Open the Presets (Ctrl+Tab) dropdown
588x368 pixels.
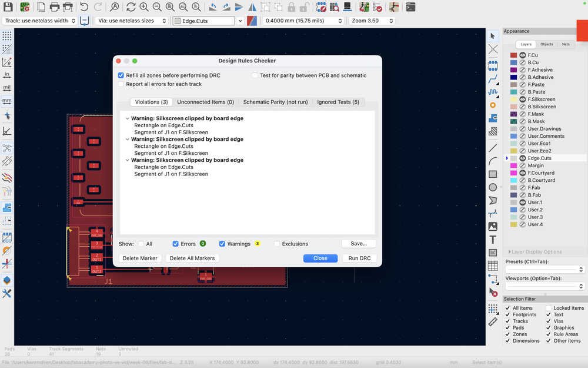coord(544,270)
